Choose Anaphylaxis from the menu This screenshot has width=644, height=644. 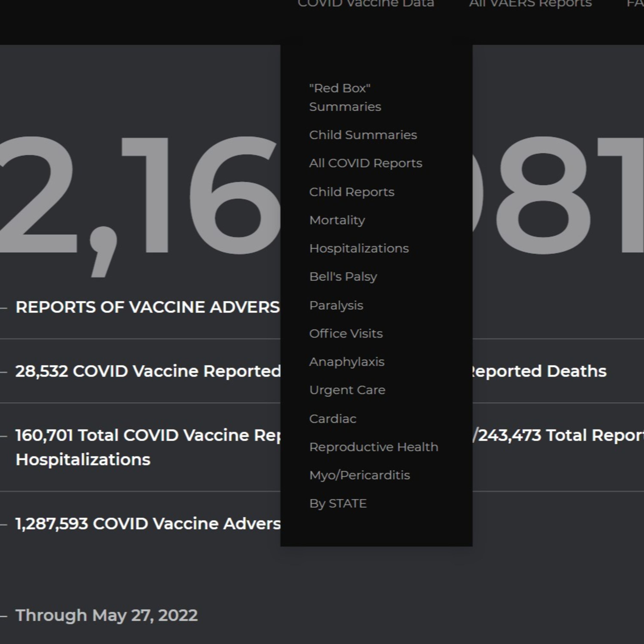pyautogui.click(x=347, y=362)
